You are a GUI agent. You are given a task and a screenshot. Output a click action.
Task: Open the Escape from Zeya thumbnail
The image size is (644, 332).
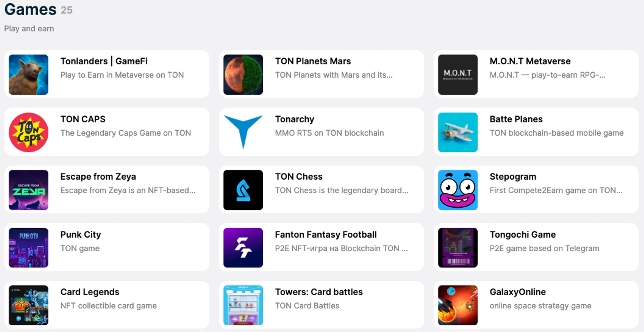[x=29, y=190]
